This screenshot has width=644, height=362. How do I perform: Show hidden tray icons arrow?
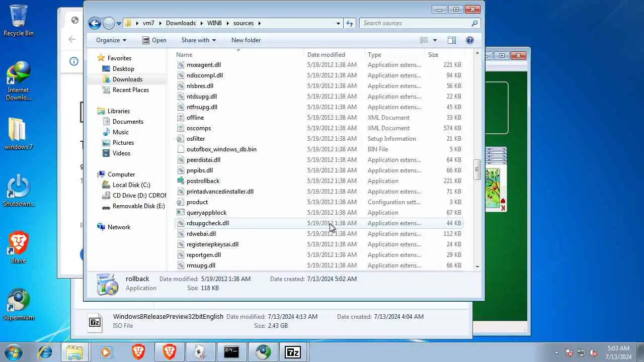pyautogui.click(x=556, y=353)
